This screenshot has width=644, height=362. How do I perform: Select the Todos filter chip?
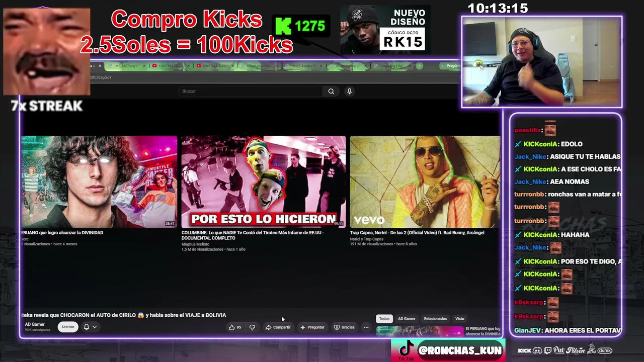(384, 319)
